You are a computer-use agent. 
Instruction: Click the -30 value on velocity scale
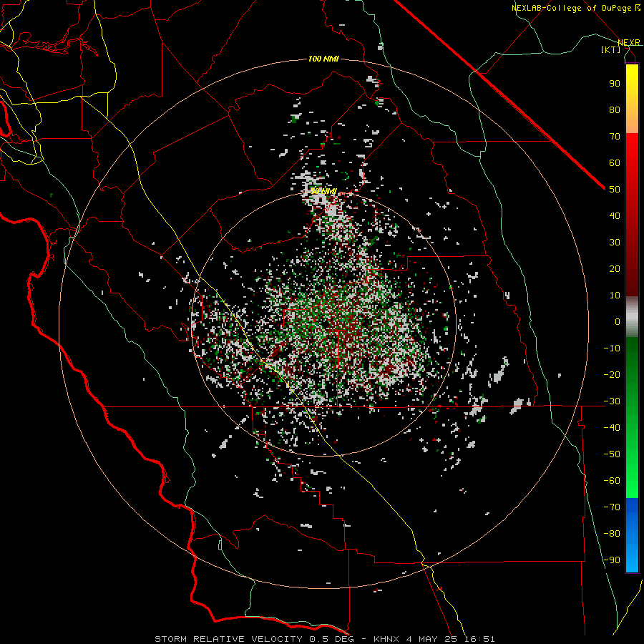click(x=612, y=401)
